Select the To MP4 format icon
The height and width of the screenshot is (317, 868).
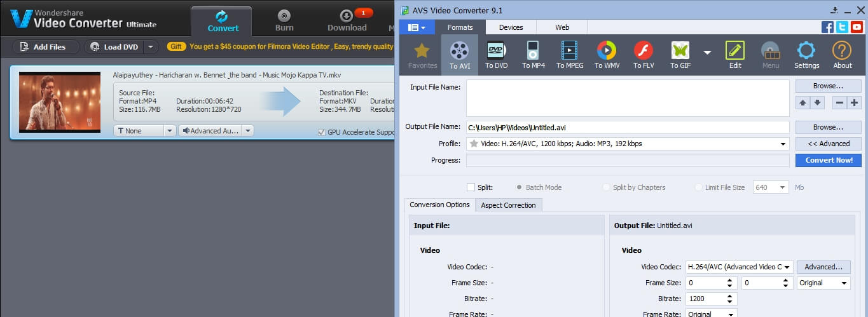[x=533, y=55]
